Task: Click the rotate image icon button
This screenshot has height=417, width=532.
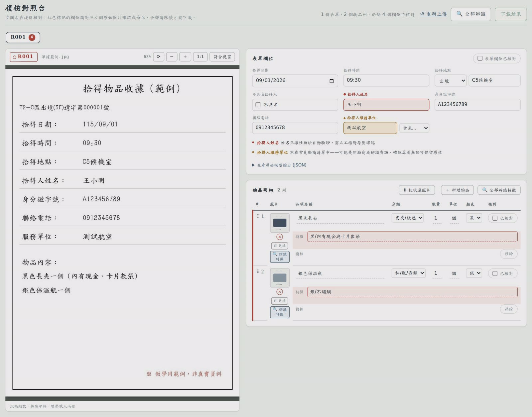Action: click(159, 57)
